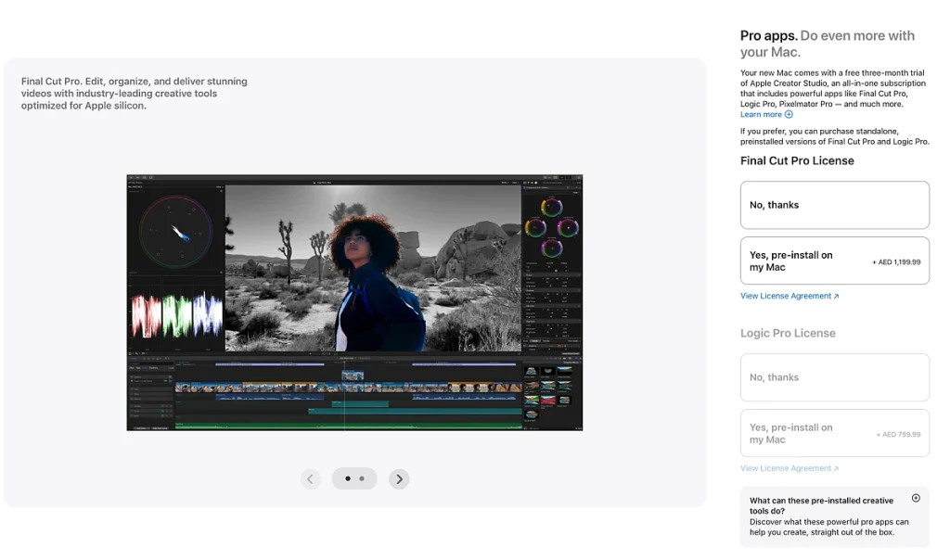Screen dimensions: 950x560
Task: Choose "Yes, pre-install on my Mac" for Logic Pro
Action: point(834,433)
